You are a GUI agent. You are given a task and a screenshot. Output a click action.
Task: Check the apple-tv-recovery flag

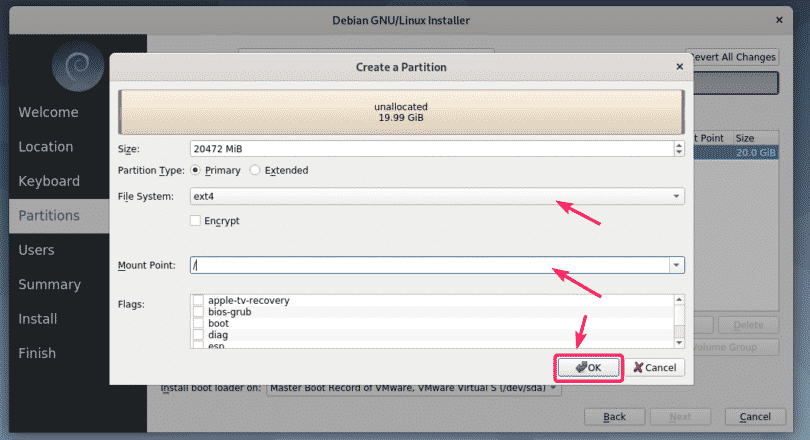(x=198, y=300)
